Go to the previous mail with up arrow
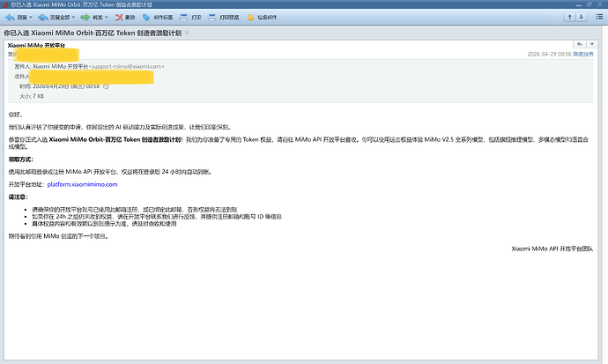608x364 pixels. pyautogui.click(x=569, y=17)
